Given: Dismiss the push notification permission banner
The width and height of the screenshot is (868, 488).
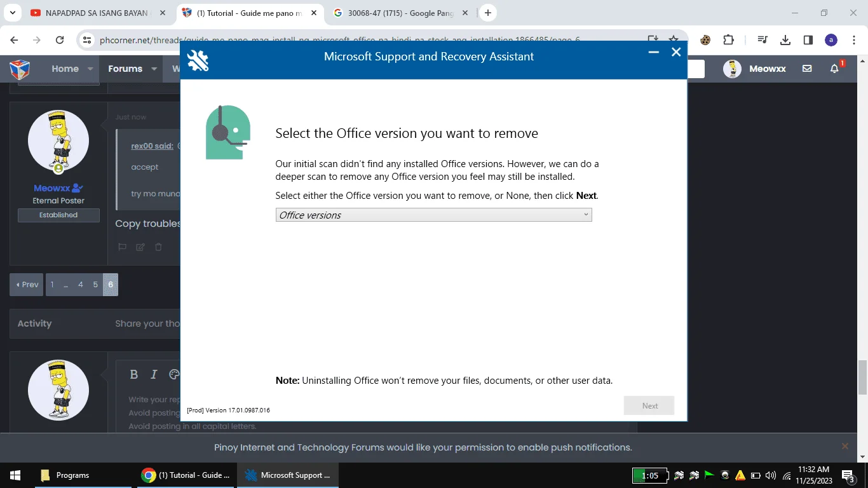Looking at the screenshot, I should pyautogui.click(x=844, y=447).
